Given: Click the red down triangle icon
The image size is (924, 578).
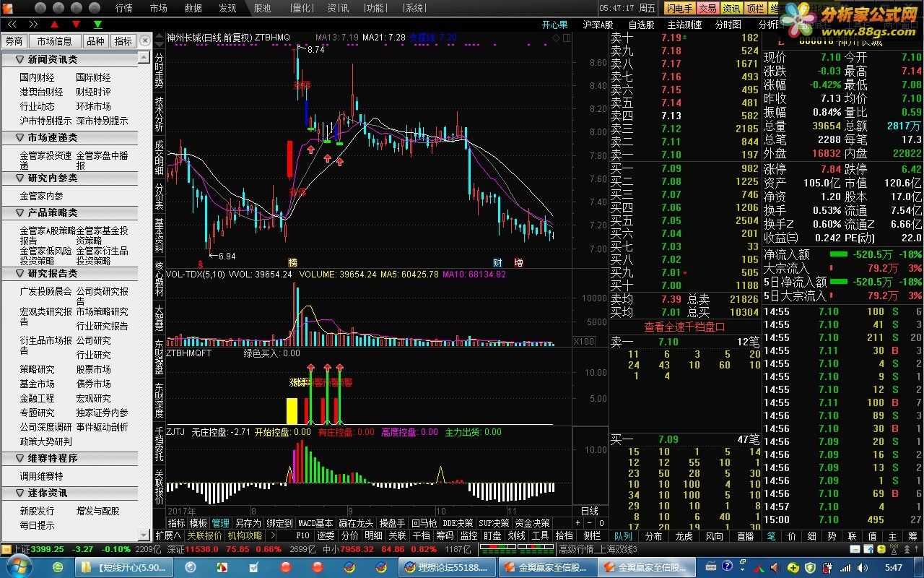Looking at the screenshot, I should click(x=77, y=25).
